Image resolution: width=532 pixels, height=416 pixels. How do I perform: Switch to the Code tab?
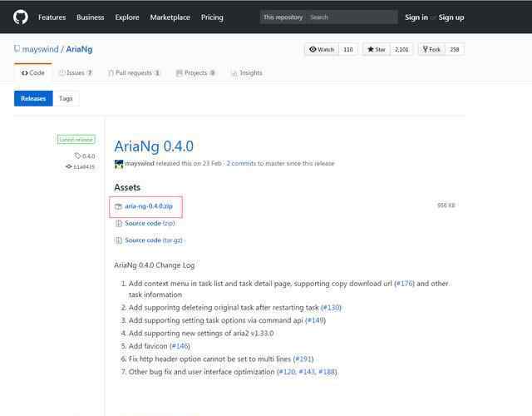(x=33, y=72)
